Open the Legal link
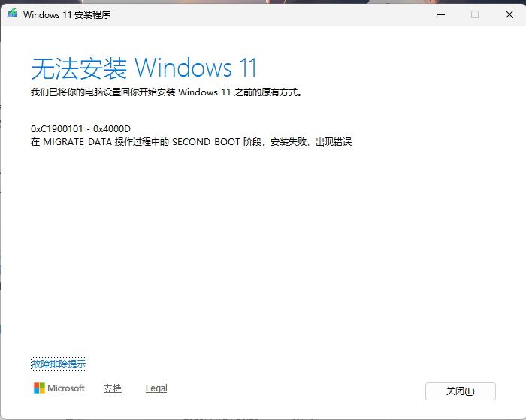This screenshot has height=420, width=526. pos(156,388)
